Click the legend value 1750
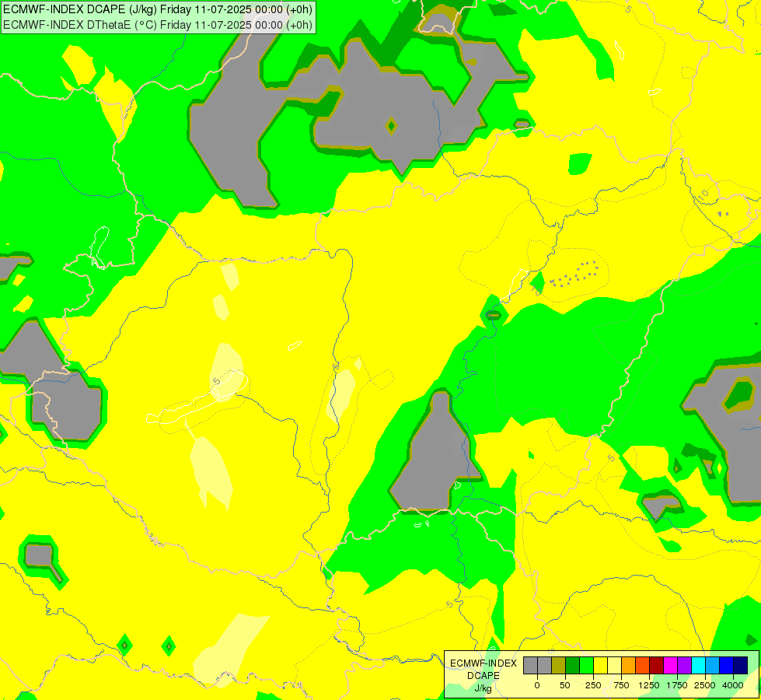The height and width of the screenshot is (700, 761). 677,685
